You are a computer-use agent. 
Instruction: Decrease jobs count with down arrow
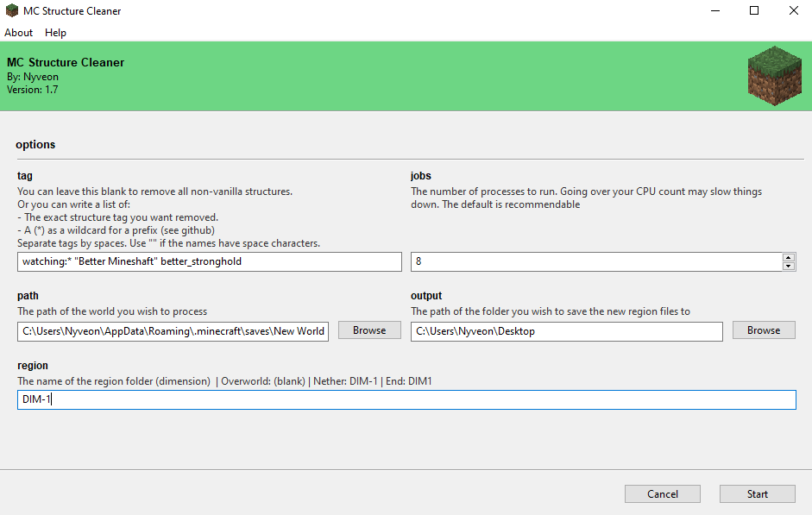789,266
